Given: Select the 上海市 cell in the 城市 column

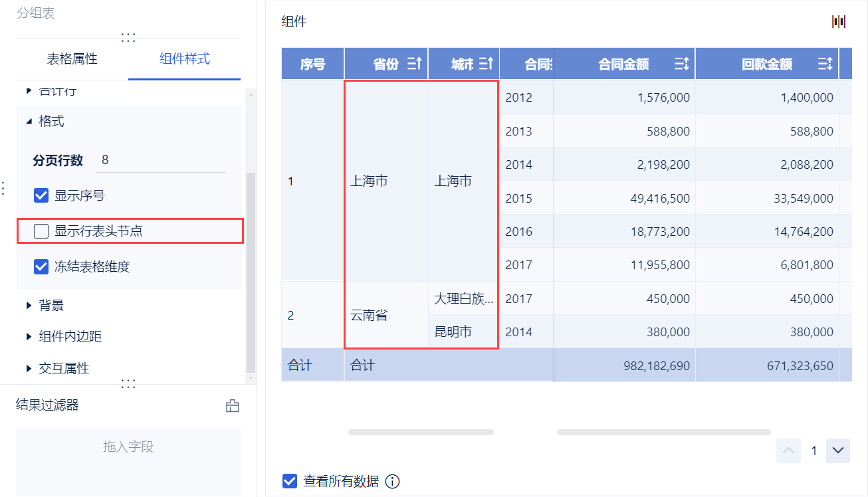Looking at the screenshot, I should (463, 181).
